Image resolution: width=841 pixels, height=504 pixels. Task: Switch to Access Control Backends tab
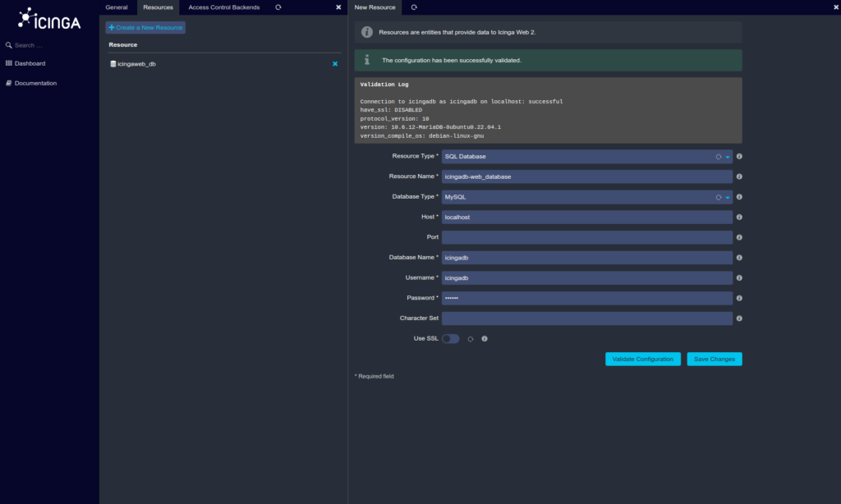click(x=223, y=7)
